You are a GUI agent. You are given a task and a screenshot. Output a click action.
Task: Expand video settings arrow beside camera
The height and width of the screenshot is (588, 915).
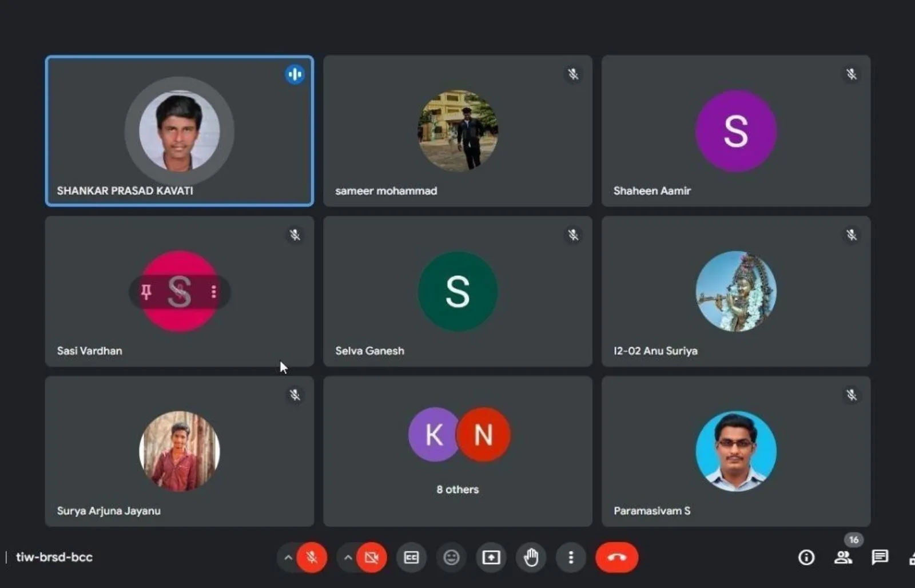(x=348, y=557)
